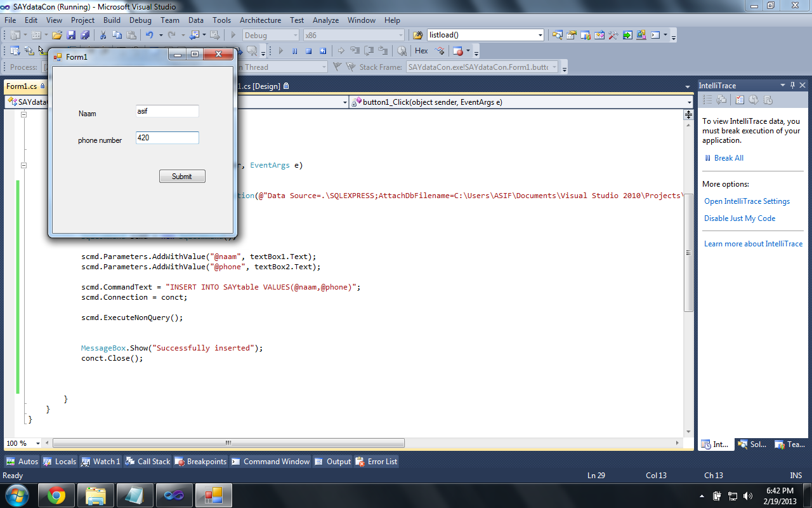This screenshot has height=508, width=812.
Task: Click the Navigate Backward toolbar icon
Action: [x=193, y=36]
